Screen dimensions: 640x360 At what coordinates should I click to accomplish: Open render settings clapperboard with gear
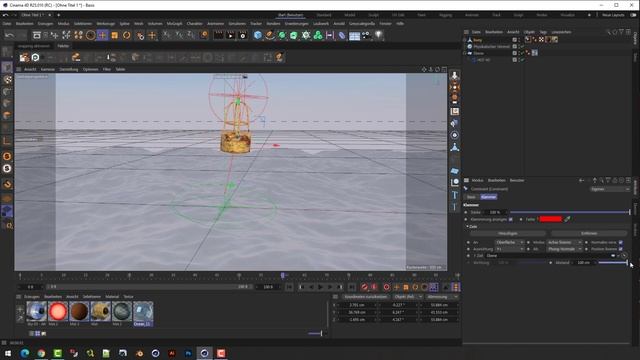point(243,36)
